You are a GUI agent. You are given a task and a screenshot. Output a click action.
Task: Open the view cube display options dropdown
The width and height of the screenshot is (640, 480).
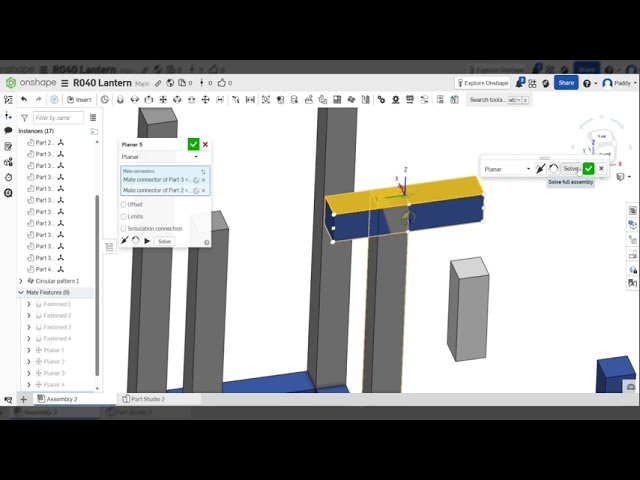coord(624,177)
